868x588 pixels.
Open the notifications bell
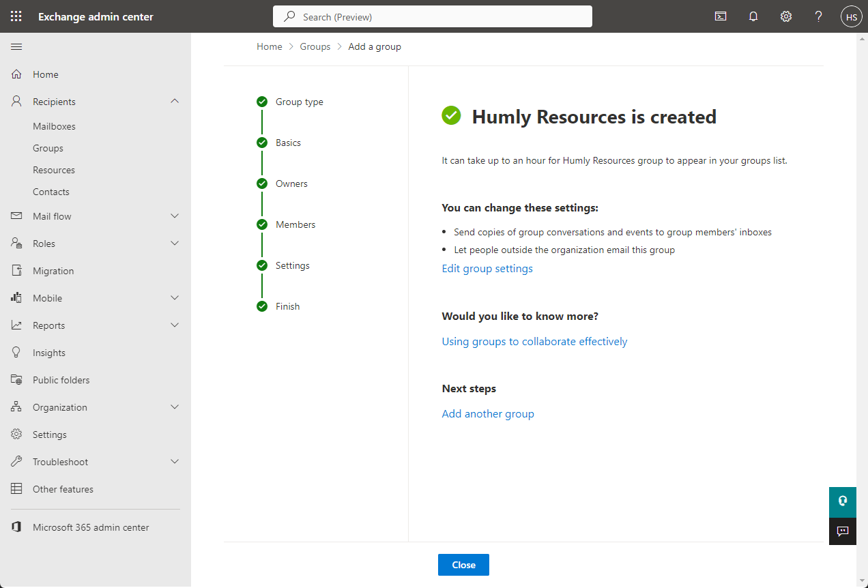pyautogui.click(x=753, y=16)
